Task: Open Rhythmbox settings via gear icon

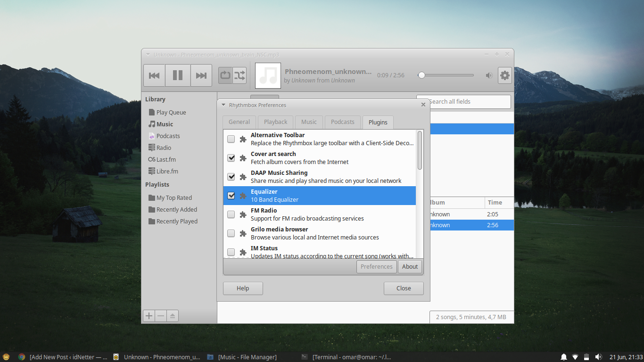Action: tap(504, 75)
